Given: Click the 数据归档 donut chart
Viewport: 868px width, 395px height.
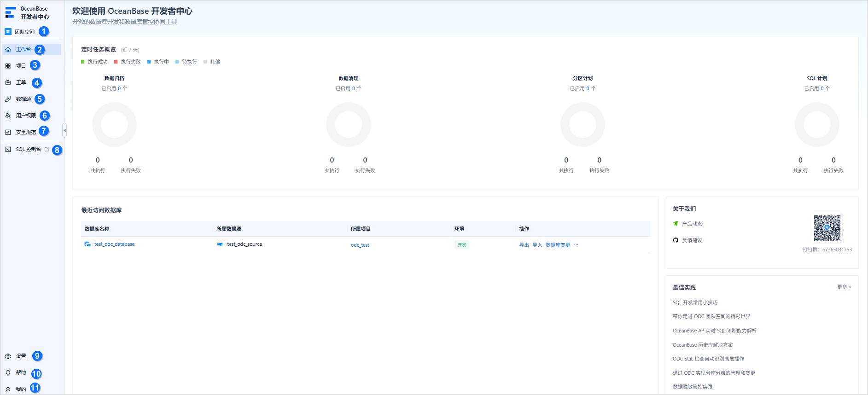Looking at the screenshot, I should point(114,124).
